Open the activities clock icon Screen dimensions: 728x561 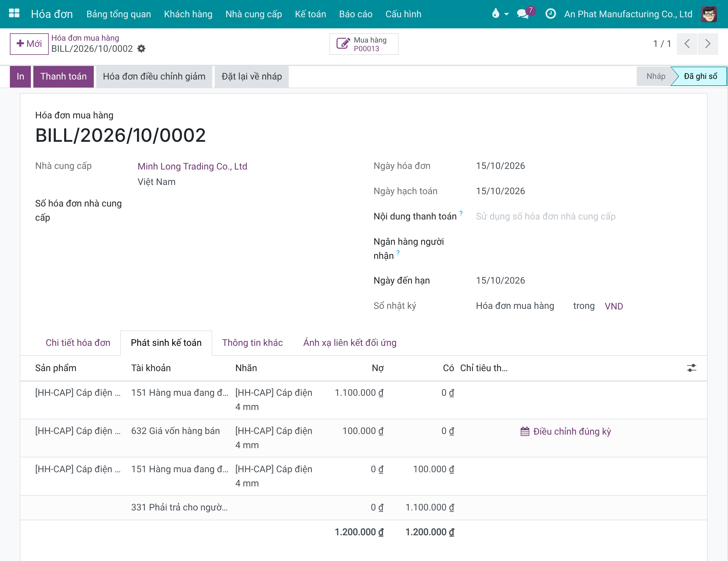550,14
